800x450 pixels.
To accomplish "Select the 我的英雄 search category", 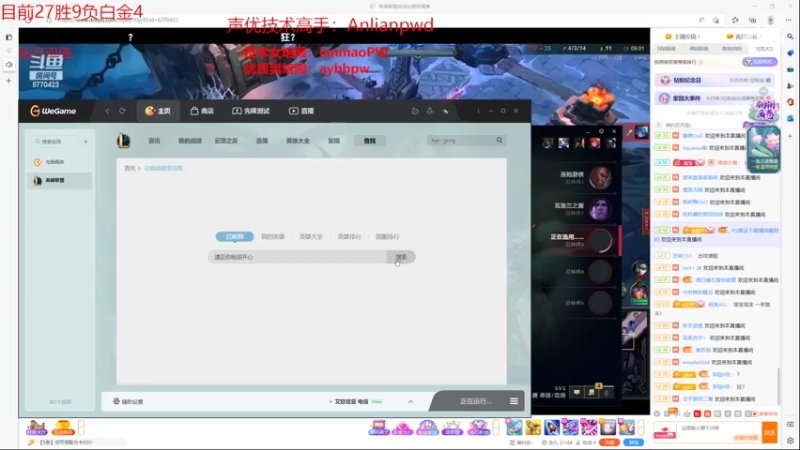I will pyautogui.click(x=273, y=237).
